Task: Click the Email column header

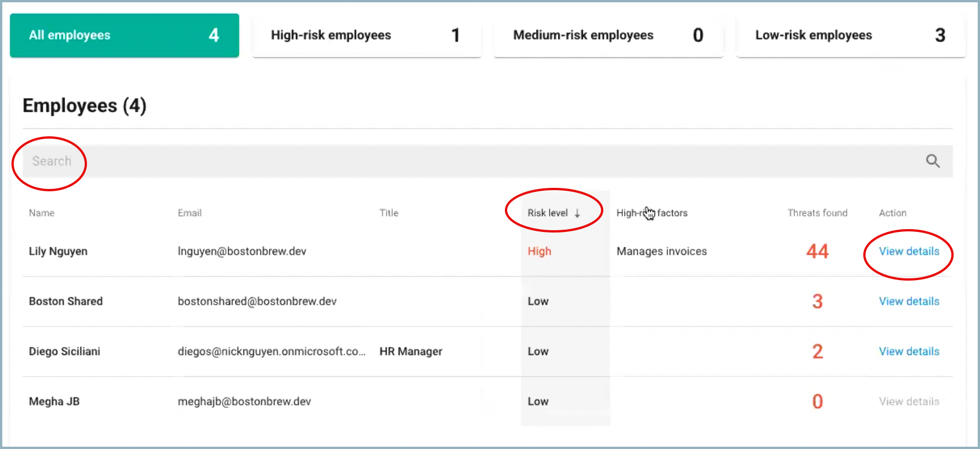Action: coord(189,213)
